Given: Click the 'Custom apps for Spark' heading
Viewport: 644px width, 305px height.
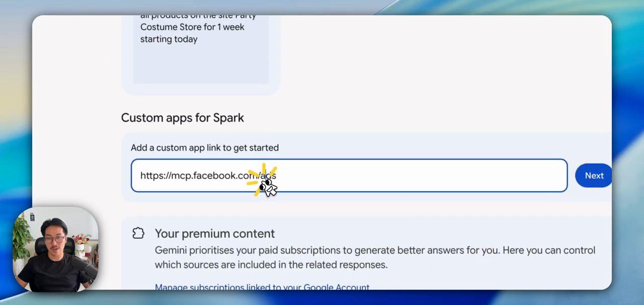Looking at the screenshot, I should coord(183,118).
